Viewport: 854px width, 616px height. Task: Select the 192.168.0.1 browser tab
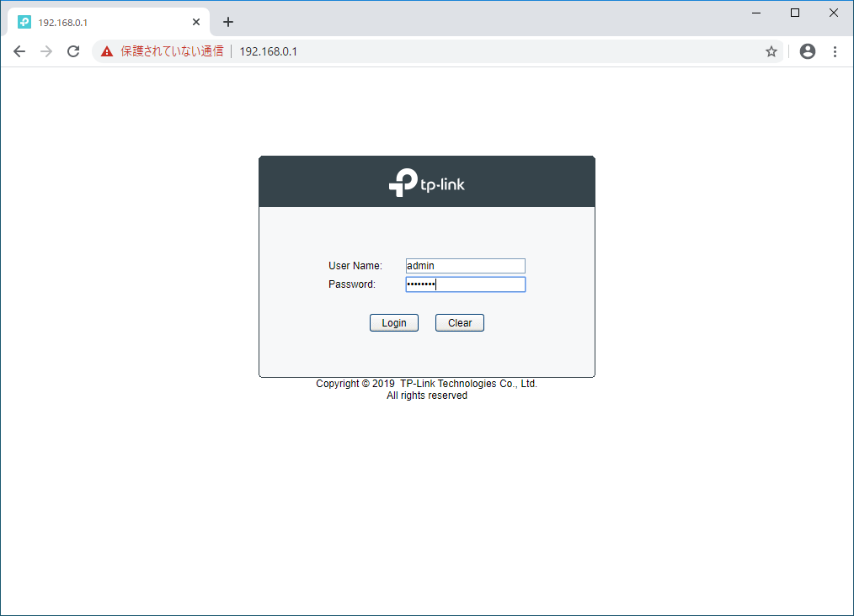109,23
